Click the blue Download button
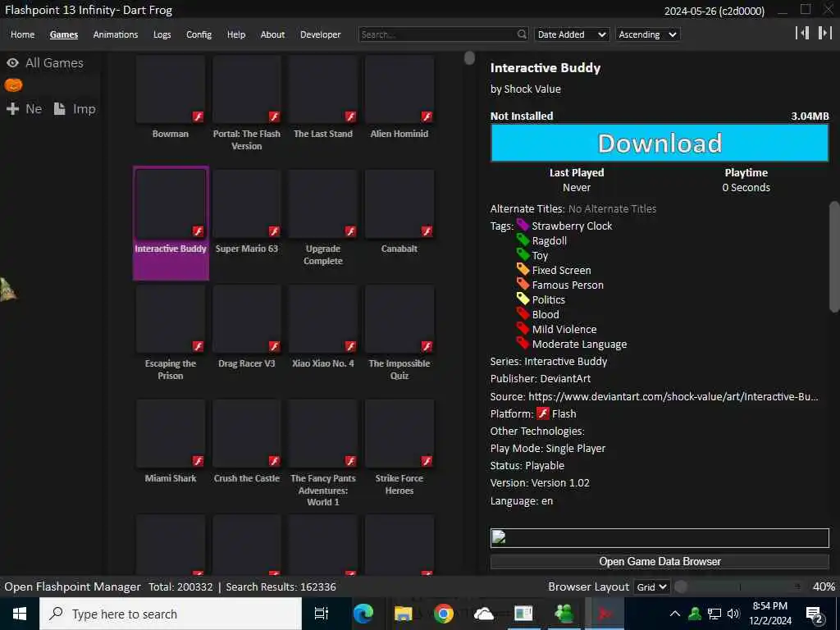Image resolution: width=840 pixels, height=630 pixels. coord(660,144)
